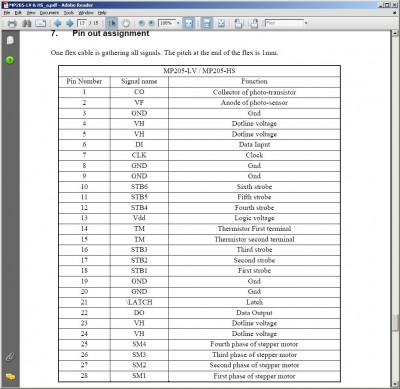Toggle fit width scrolling mode

click(207, 23)
